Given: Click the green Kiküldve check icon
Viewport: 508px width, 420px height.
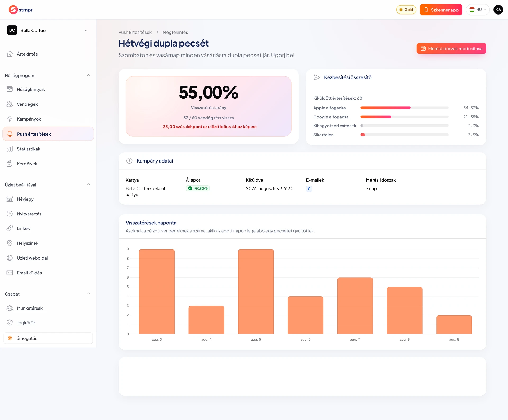Looking at the screenshot, I should (x=190, y=188).
